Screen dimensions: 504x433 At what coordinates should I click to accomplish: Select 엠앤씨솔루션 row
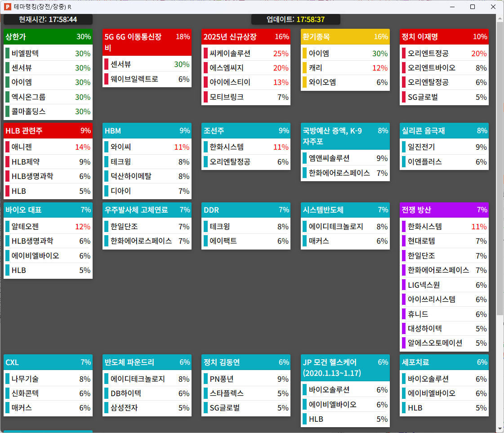click(x=345, y=158)
